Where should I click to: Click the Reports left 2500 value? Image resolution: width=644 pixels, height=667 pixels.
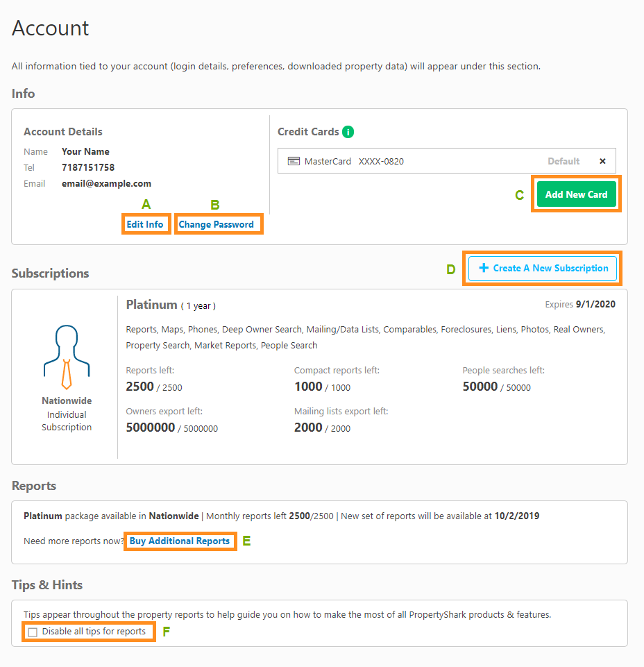pyautogui.click(x=139, y=386)
